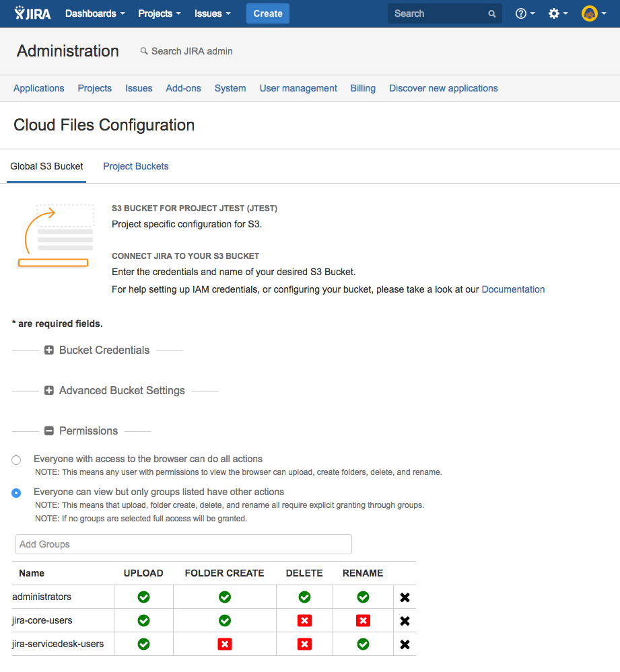
Task: Enable DELETE permission for jira-servicedesk-users
Action: tap(304, 644)
